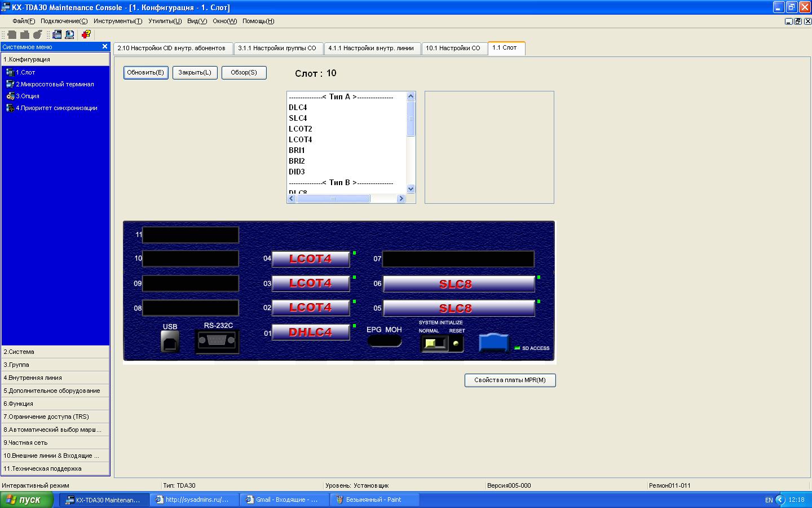This screenshot has width=812, height=508.
Task: Click the gears icon beside 3.Опция
Action: (10, 96)
